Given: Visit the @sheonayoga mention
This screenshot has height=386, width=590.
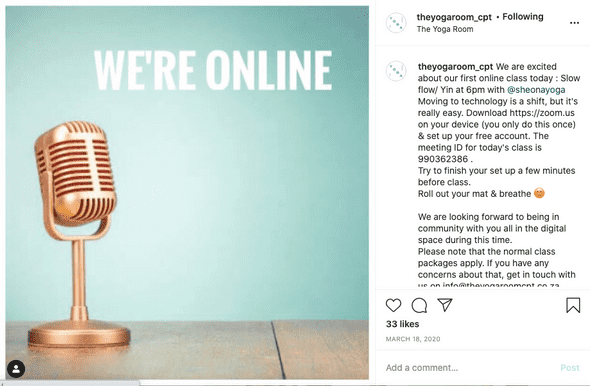Looking at the screenshot, I should (536, 90).
